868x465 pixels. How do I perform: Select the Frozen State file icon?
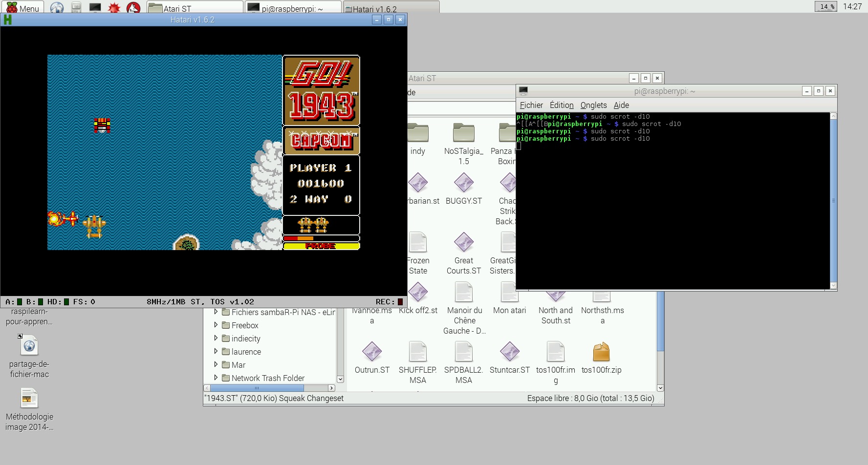point(418,242)
